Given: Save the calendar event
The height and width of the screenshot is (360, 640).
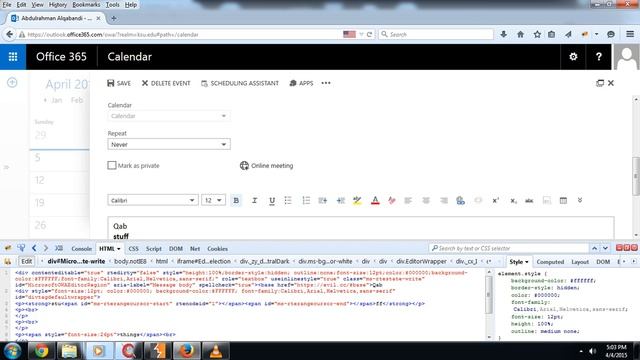Looking at the screenshot, I should pyautogui.click(x=119, y=83).
